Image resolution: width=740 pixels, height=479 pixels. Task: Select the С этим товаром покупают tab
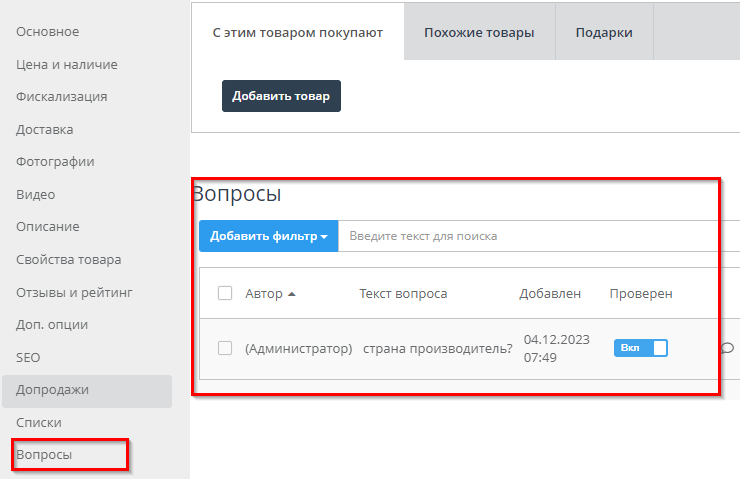297,32
